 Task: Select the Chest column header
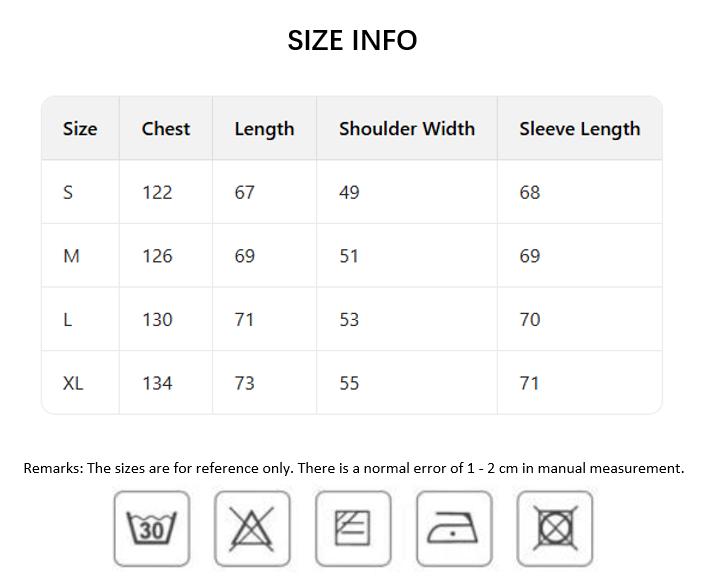166,129
